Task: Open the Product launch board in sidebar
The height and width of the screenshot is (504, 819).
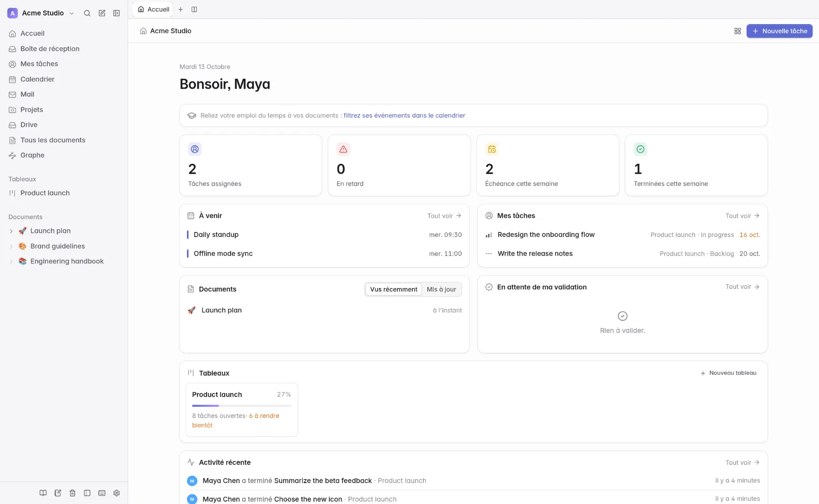Action: (x=64, y=193)
